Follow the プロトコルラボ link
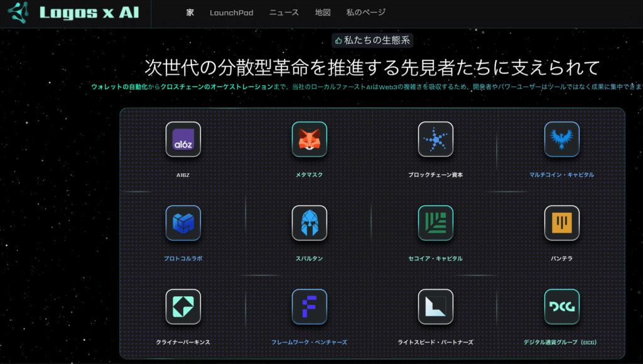The width and height of the screenshot is (643, 364). point(183,258)
